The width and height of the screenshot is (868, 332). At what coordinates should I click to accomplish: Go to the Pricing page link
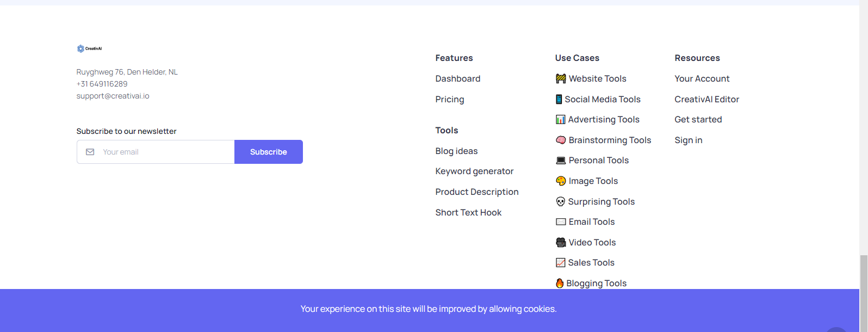pyautogui.click(x=450, y=99)
